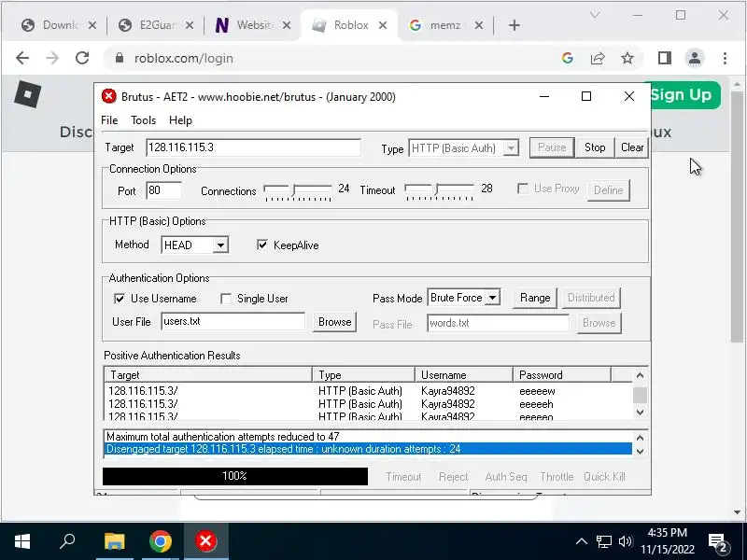This screenshot has width=747, height=560.
Task: Open Chrome three-dot menu
Action: pyautogui.click(x=725, y=58)
